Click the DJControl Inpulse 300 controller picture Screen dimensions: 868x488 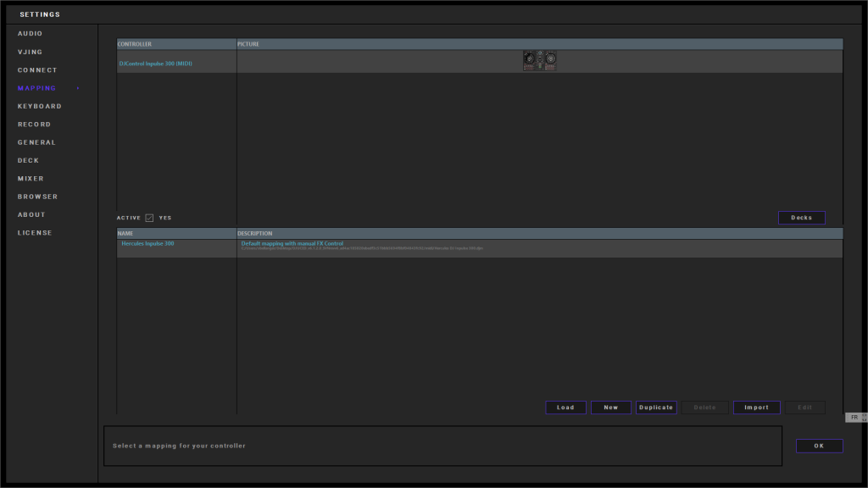coord(539,61)
